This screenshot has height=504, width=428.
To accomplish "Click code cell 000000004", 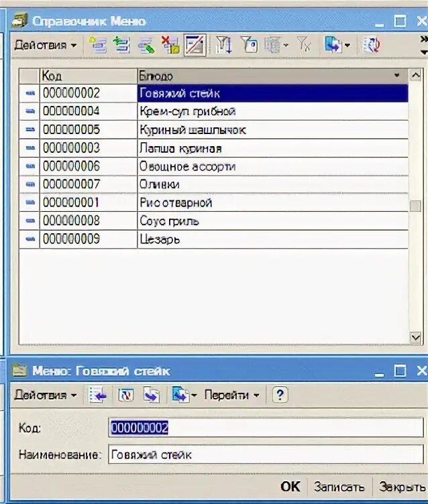I will point(89,111).
